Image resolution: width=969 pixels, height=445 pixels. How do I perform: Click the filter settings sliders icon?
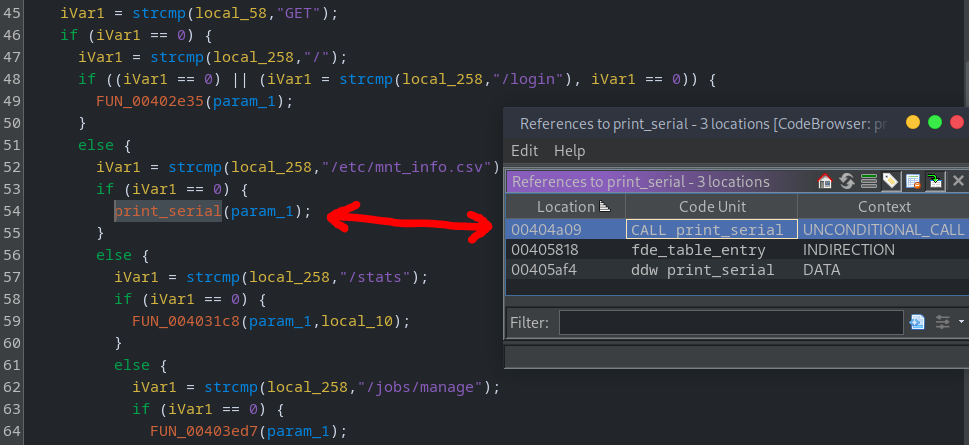tap(942, 322)
